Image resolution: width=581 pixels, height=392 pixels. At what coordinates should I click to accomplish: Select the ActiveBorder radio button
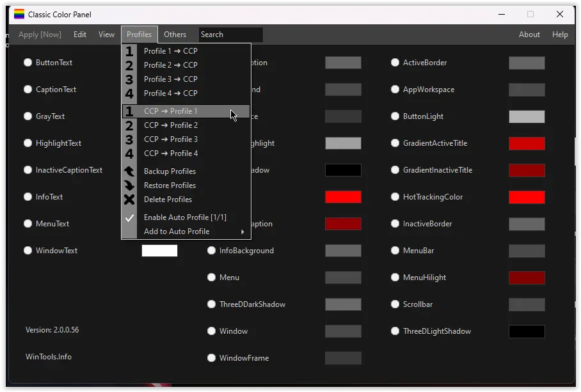tap(395, 63)
